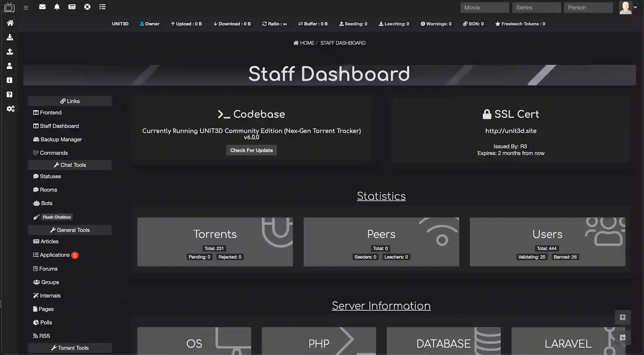The width and height of the screenshot is (644, 355).
Task: Click the scroll-down arrow button
Action: (623, 337)
